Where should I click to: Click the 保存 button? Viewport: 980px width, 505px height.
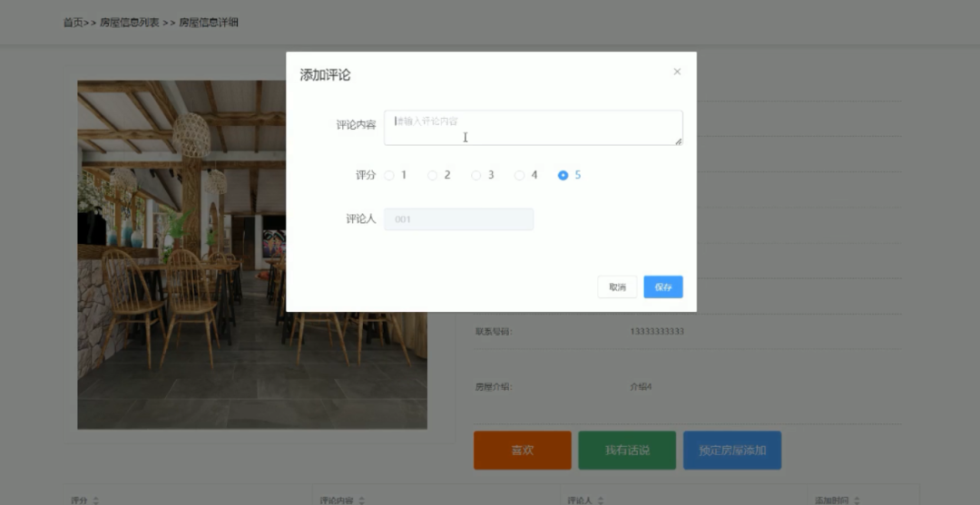point(663,287)
